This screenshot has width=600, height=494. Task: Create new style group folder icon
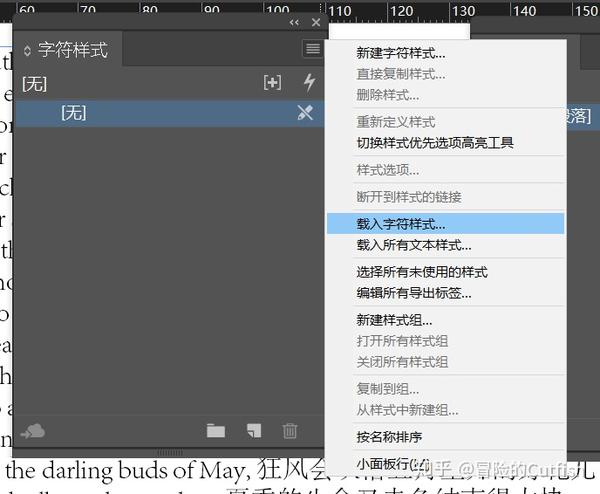pos(216,431)
